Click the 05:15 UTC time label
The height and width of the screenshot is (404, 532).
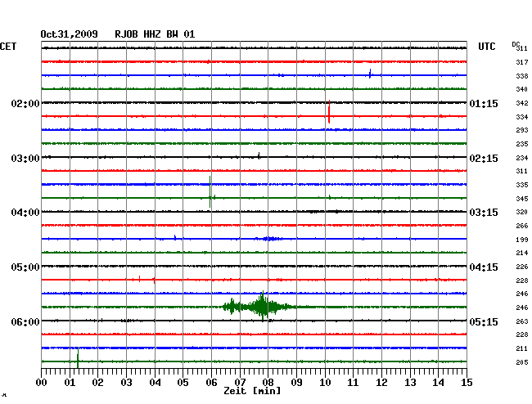pyautogui.click(x=484, y=321)
